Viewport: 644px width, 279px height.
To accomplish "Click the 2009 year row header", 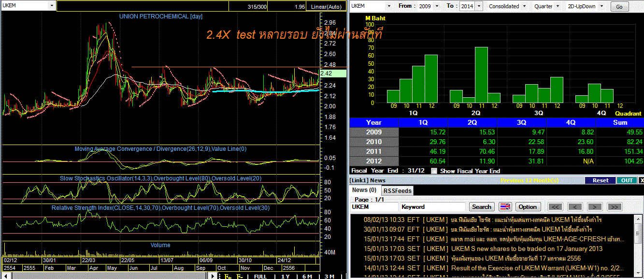I will point(374,132).
